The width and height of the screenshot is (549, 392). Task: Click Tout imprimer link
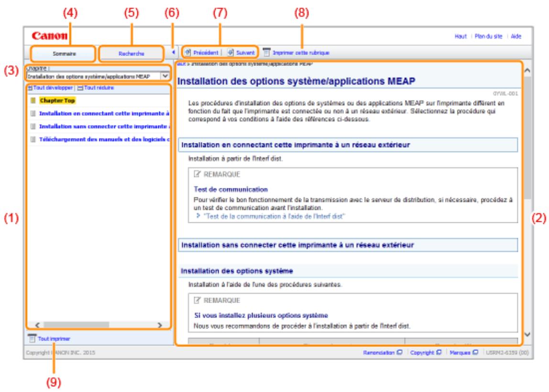click(x=54, y=339)
